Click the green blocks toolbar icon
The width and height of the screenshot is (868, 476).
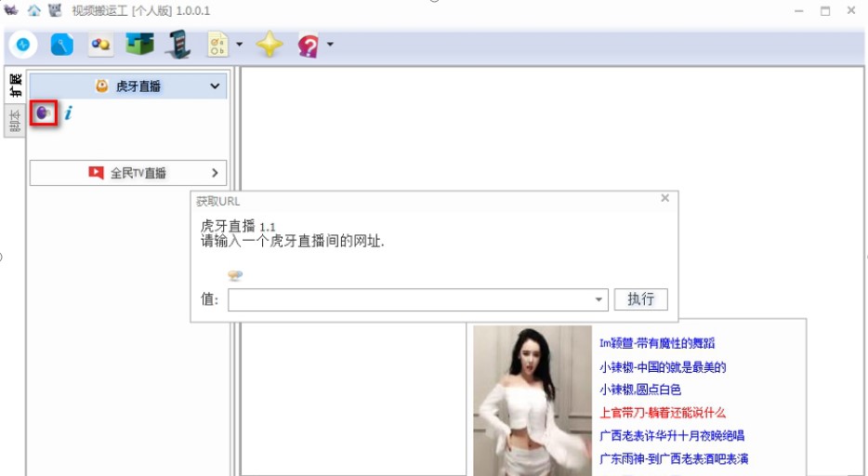139,45
